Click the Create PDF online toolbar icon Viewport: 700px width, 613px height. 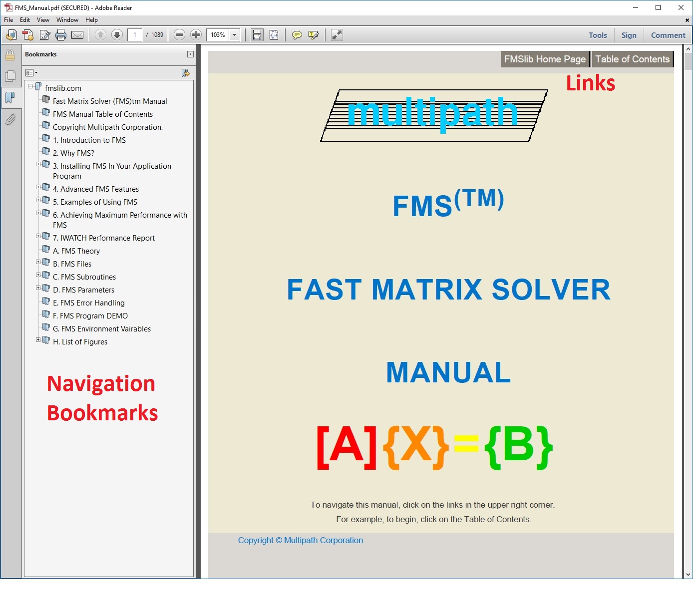[x=11, y=35]
